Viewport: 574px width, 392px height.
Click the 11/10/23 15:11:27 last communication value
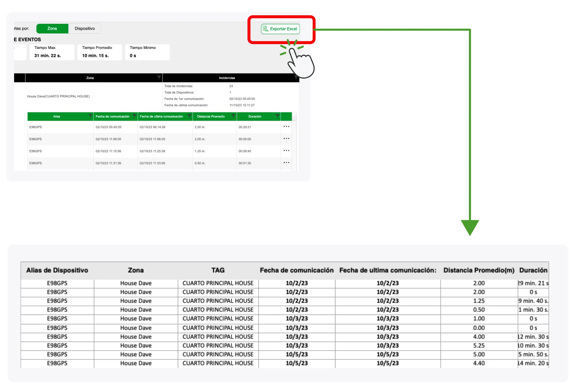click(242, 105)
